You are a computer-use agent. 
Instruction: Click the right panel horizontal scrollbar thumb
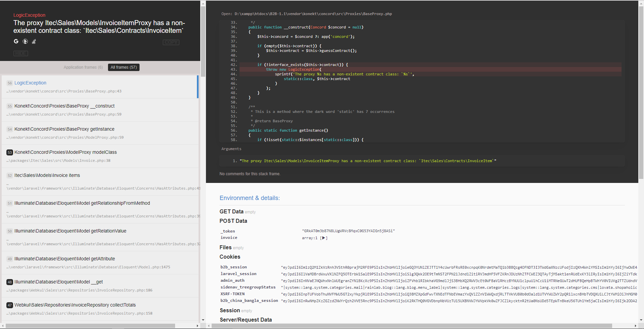pyautogui.click(x=412, y=326)
